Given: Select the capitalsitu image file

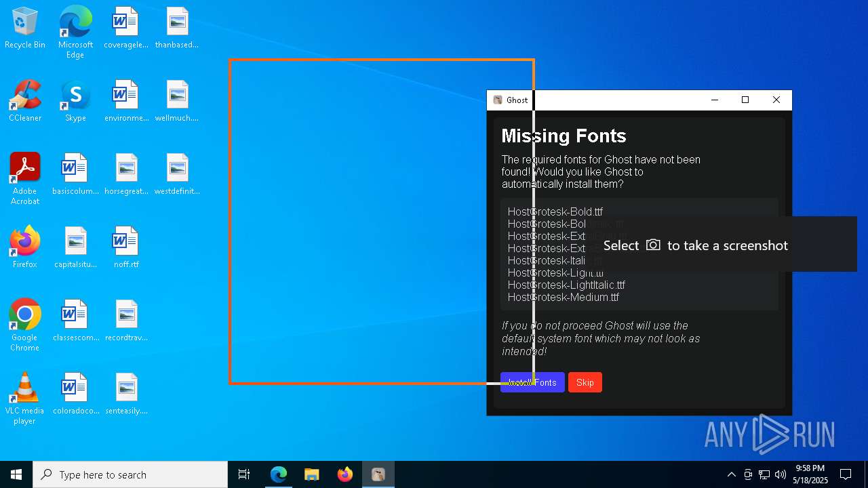Looking at the screenshot, I should [x=75, y=248].
